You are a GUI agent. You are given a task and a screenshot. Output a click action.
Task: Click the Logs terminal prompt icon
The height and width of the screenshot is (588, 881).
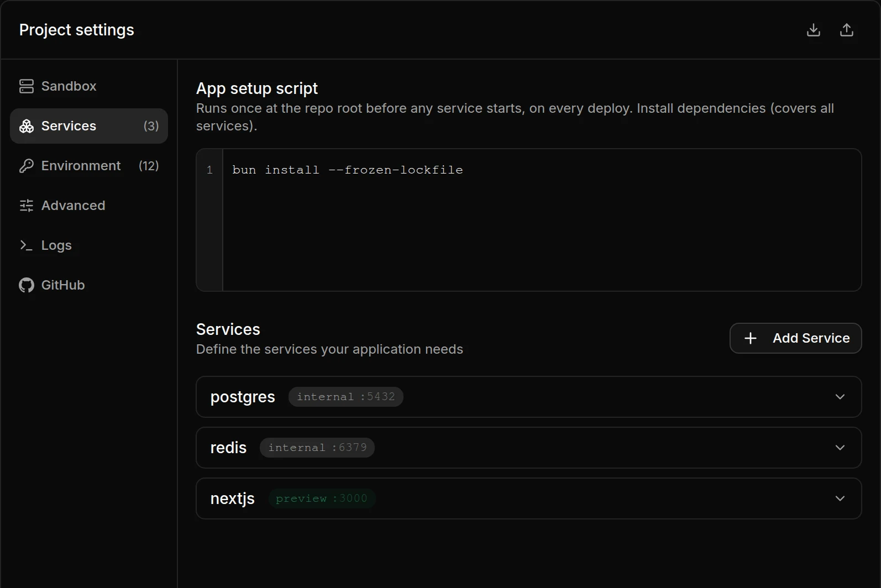27,245
